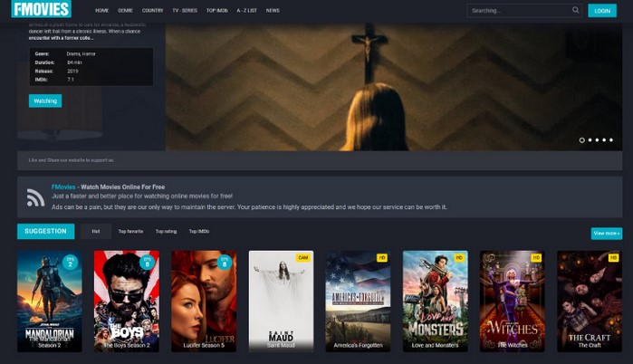The image size is (633, 364).
Task: Click the EPS 8 badge on Lucifer
Action: [x=225, y=262]
